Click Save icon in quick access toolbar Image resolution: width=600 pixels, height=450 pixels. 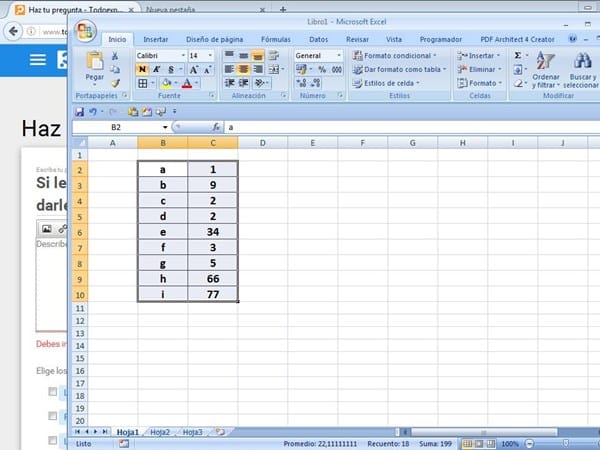tap(79, 112)
